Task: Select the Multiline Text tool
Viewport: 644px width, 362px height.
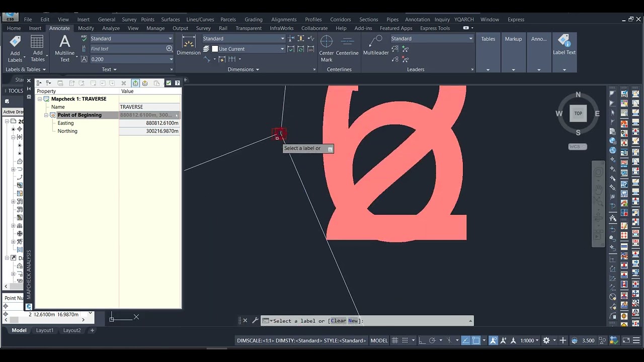Action: pos(65,49)
